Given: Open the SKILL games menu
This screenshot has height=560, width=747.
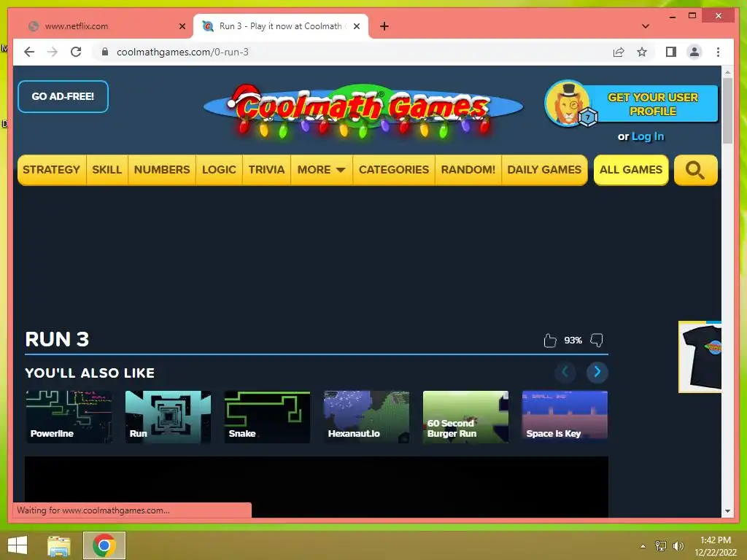Looking at the screenshot, I should 107,170.
